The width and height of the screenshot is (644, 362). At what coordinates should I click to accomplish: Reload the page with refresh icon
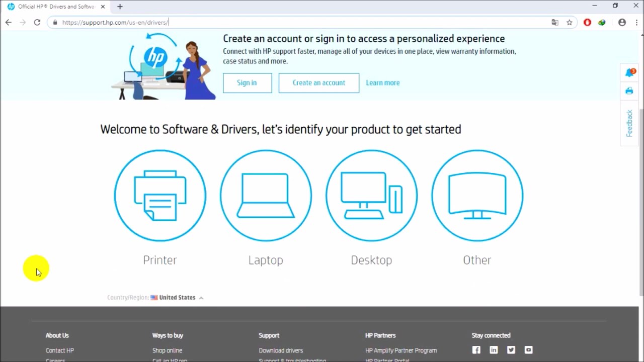coord(37,22)
